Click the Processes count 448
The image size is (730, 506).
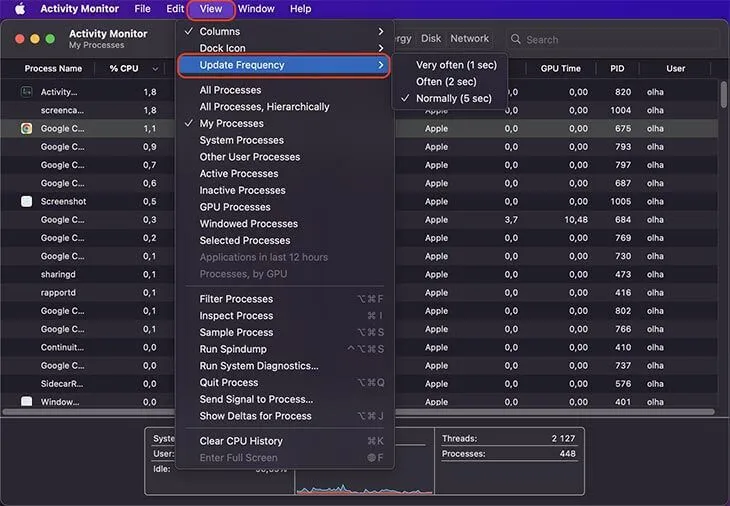[568, 453]
